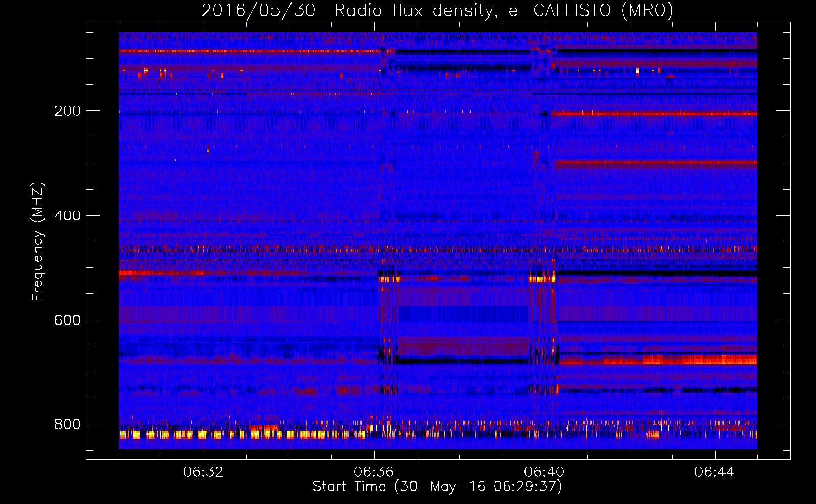Click the 06:44 time tick label

click(x=715, y=472)
